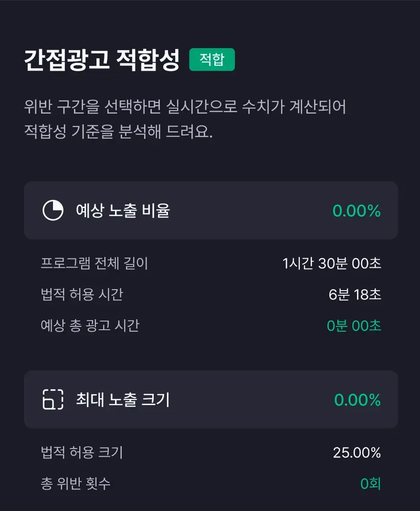
Task: Click the 1시간 30분 00초 duration value
Action: tap(332, 263)
